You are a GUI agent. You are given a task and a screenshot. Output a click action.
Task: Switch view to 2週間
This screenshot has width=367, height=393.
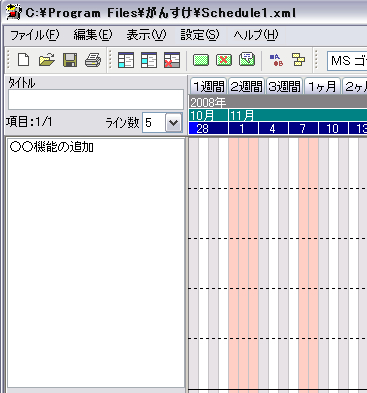click(x=246, y=86)
